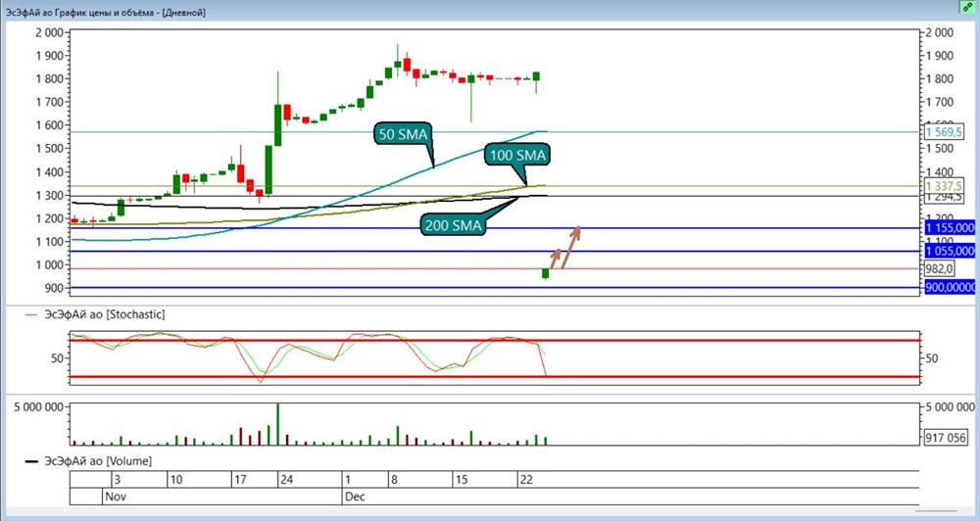
Task: Click the blue 1 155,000 level label
Action: pos(950,228)
